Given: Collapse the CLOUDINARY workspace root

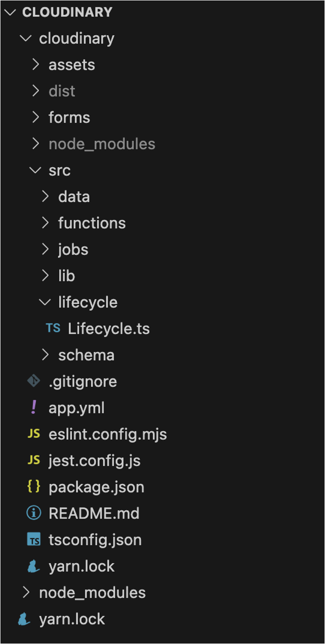Looking at the screenshot, I should click(x=10, y=12).
